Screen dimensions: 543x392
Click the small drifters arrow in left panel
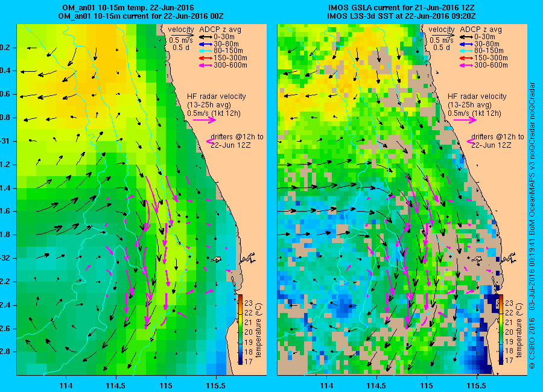pos(210,141)
